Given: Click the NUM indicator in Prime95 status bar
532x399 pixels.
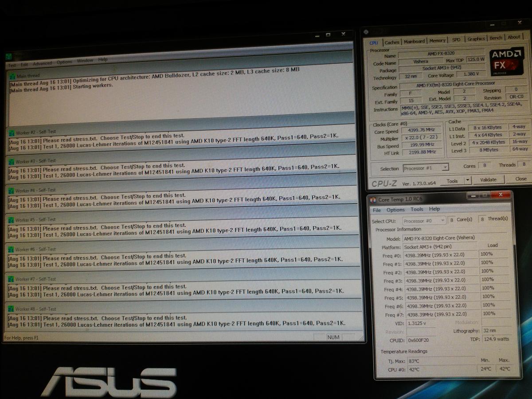Looking at the screenshot, I should click(x=333, y=337).
